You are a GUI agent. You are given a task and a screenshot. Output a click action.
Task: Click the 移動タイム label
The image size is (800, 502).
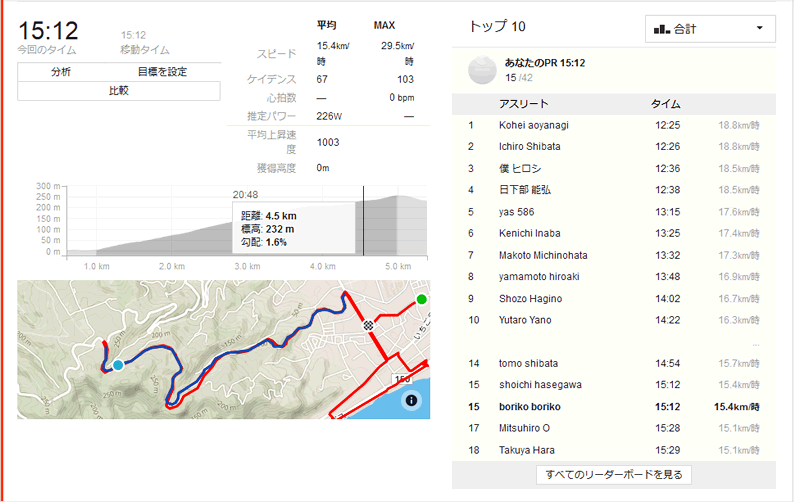pos(144,50)
